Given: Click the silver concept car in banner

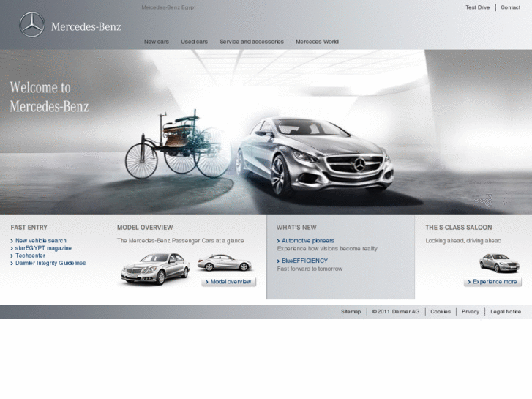Looking at the screenshot, I should click(x=315, y=157).
